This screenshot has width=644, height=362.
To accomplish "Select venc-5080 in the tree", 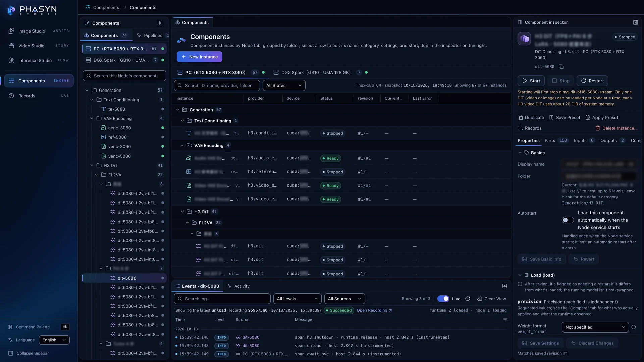I will point(125,156).
